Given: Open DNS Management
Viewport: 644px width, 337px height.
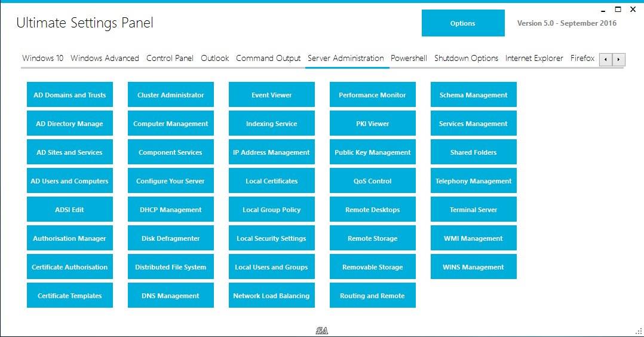Looking at the screenshot, I should [x=171, y=296].
